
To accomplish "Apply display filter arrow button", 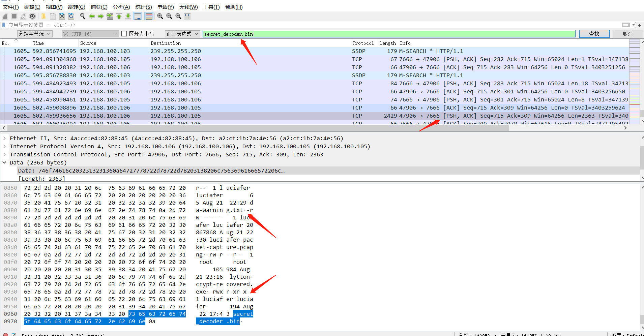I will click(x=626, y=25).
